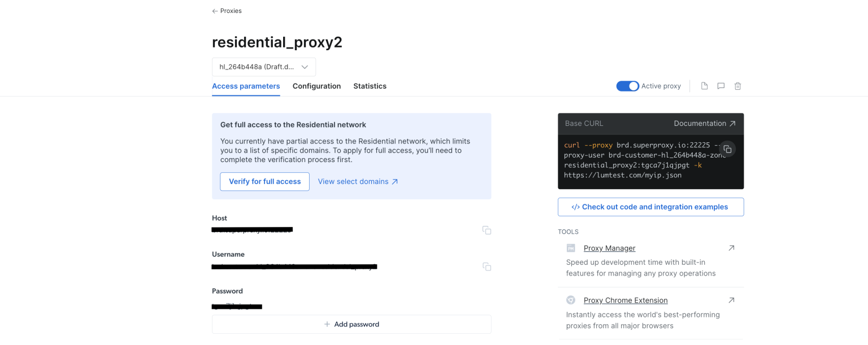Click the document icon near Active proxy
This screenshot has width=868, height=345.
tap(704, 86)
